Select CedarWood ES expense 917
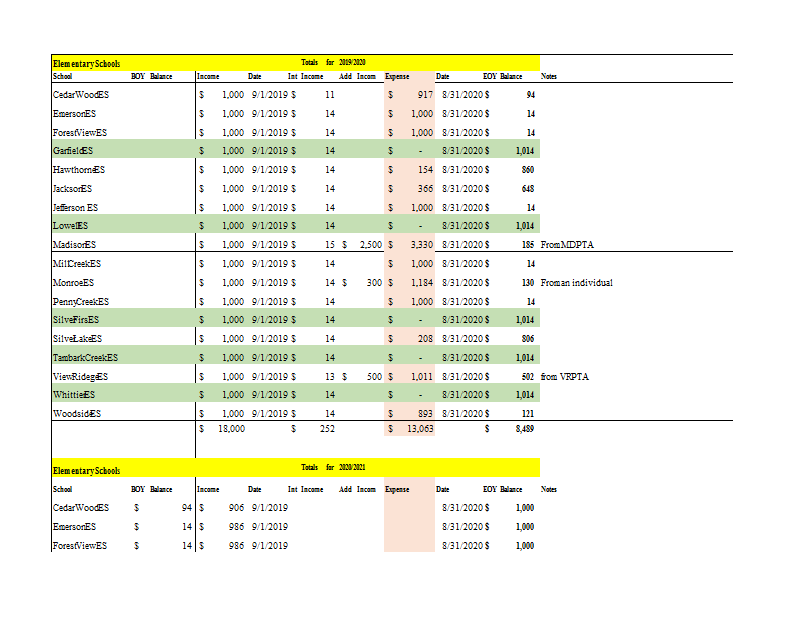The image size is (800, 618). click(x=425, y=95)
